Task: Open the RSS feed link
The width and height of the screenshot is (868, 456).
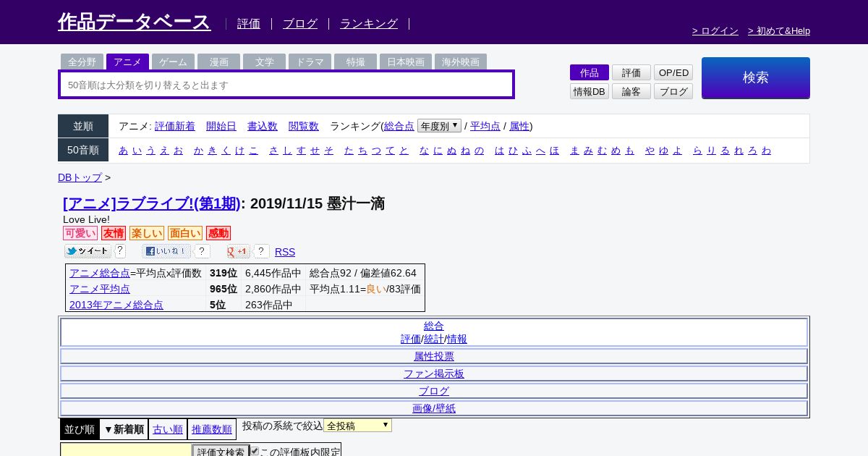Action: coord(285,252)
